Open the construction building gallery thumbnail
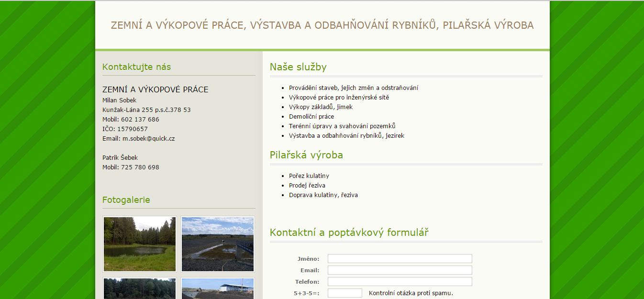 218,288
